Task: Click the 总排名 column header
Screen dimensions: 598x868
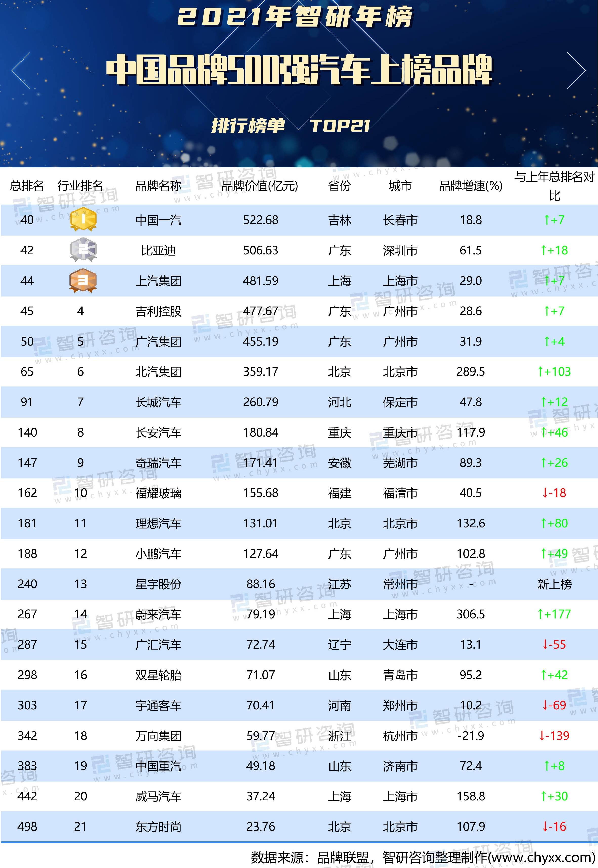Action: point(27,186)
